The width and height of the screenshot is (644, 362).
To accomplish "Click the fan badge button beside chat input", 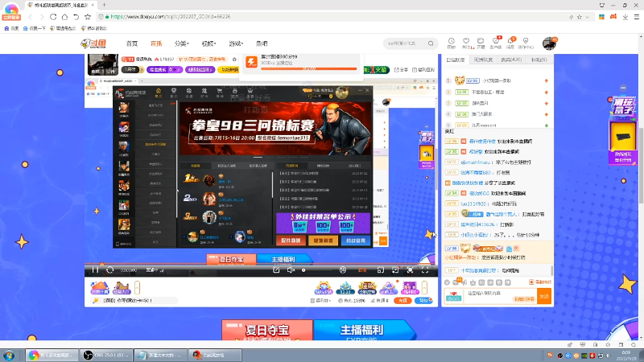I will click(x=453, y=296).
